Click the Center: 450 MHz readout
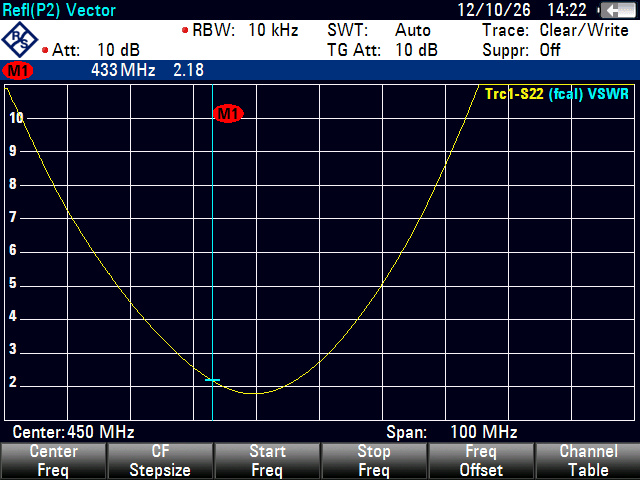Image resolution: width=640 pixels, height=480 pixels. pos(73,432)
